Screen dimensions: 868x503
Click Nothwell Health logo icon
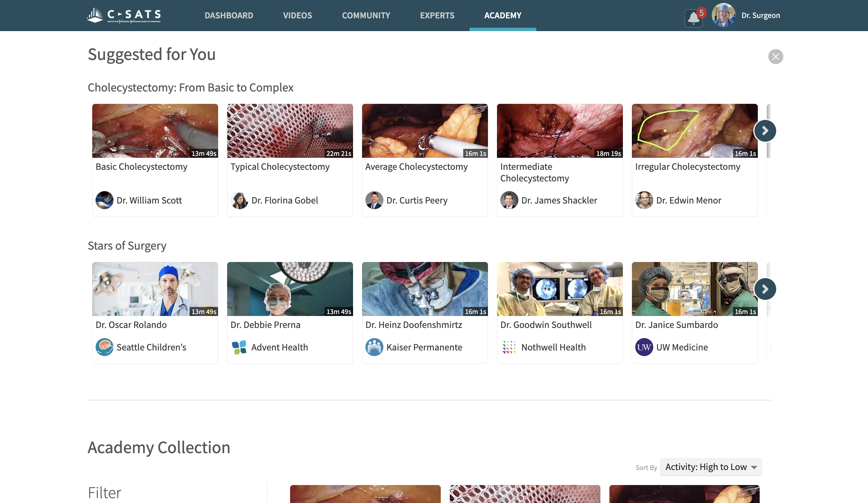click(509, 347)
